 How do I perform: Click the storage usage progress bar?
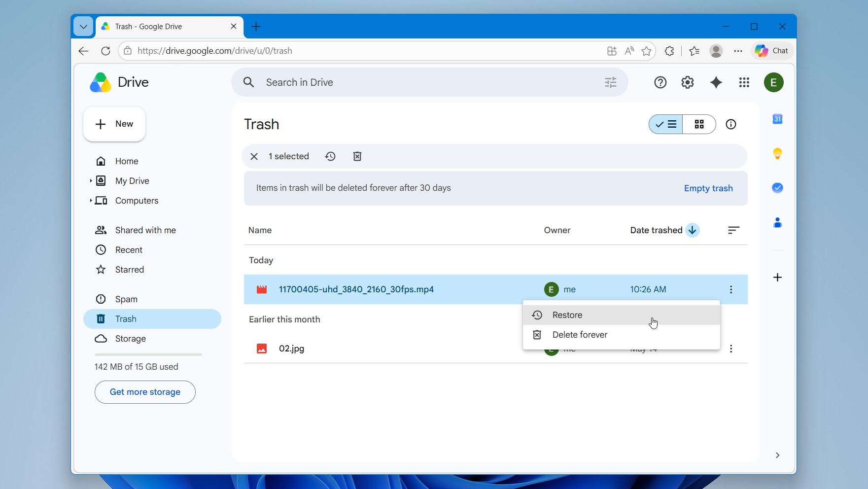148,354
